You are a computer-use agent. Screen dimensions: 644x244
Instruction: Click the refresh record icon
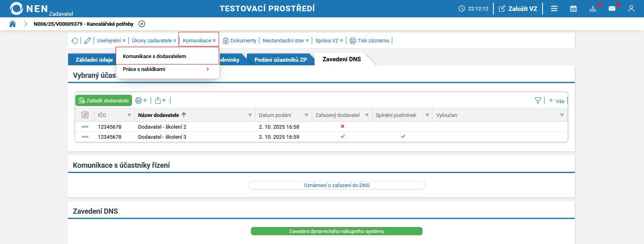75,41
